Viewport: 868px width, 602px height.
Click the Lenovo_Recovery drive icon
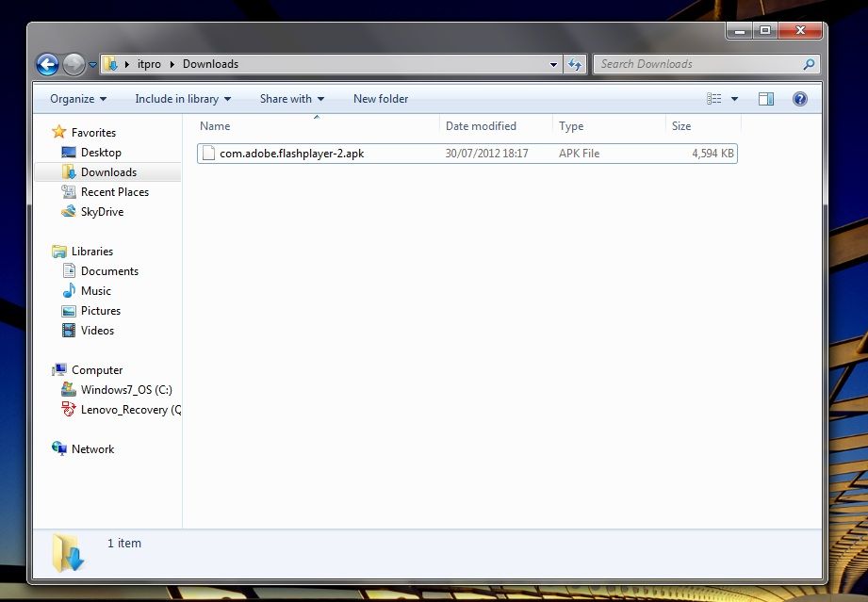(69, 410)
